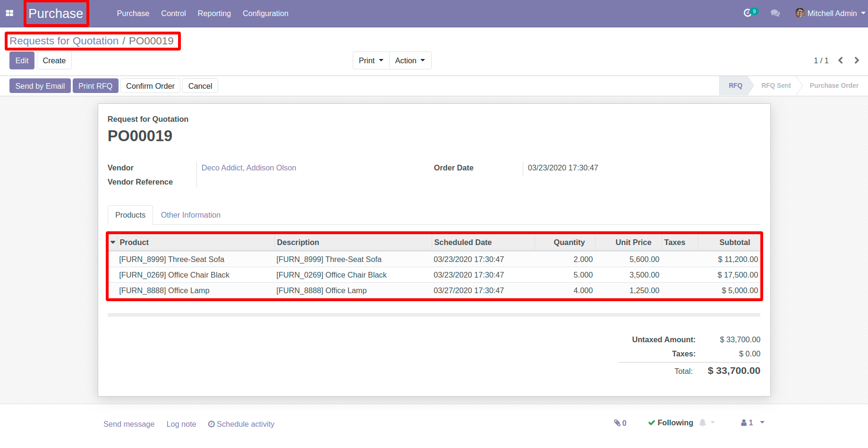This screenshot has width=868, height=448.
Task: Select the RFQ Sent status stage
Action: click(x=776, y=85)
